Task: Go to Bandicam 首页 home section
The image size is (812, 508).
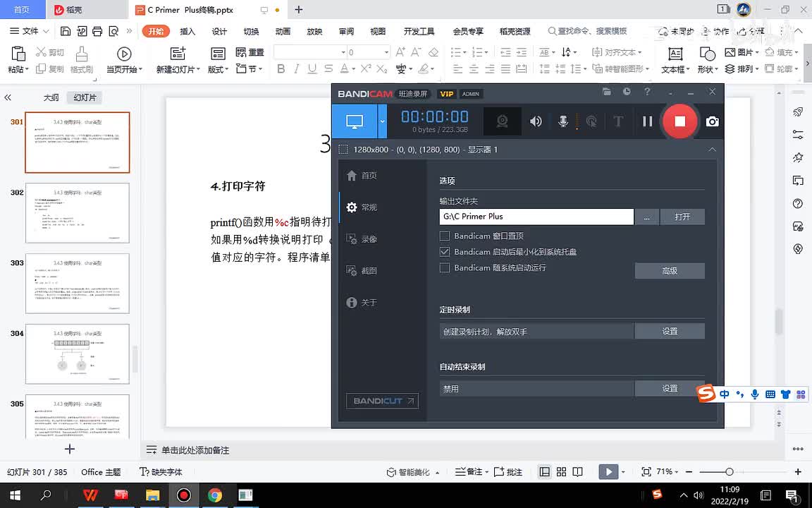Action: pos(362,176)
